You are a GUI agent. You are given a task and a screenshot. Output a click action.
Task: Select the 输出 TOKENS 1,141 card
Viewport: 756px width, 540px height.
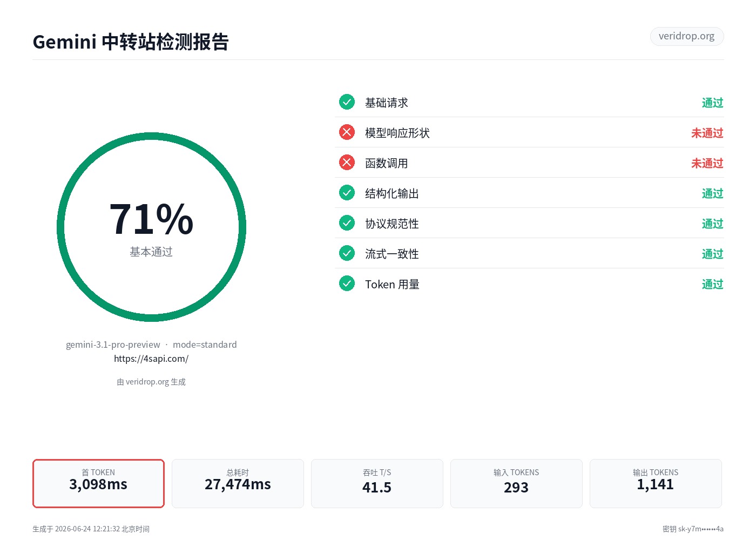656,483
